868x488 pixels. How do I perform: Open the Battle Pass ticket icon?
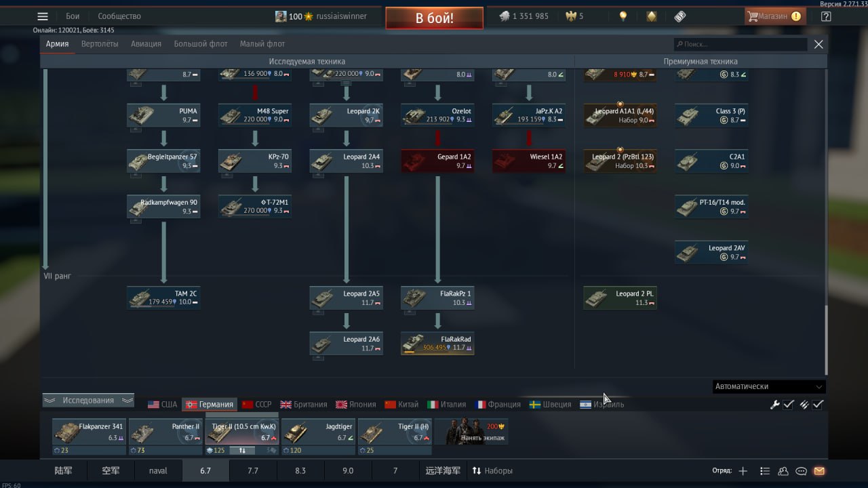point(680,16)
